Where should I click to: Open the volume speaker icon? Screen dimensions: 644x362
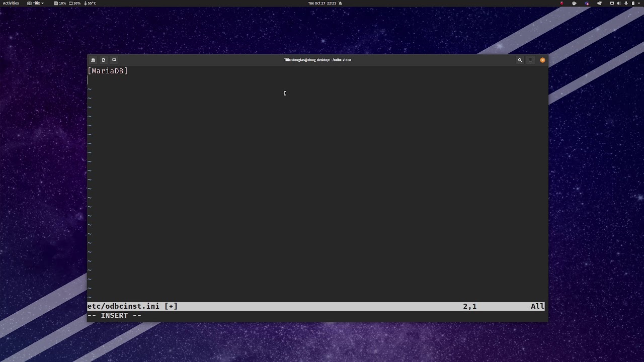(x=619, y=3)
